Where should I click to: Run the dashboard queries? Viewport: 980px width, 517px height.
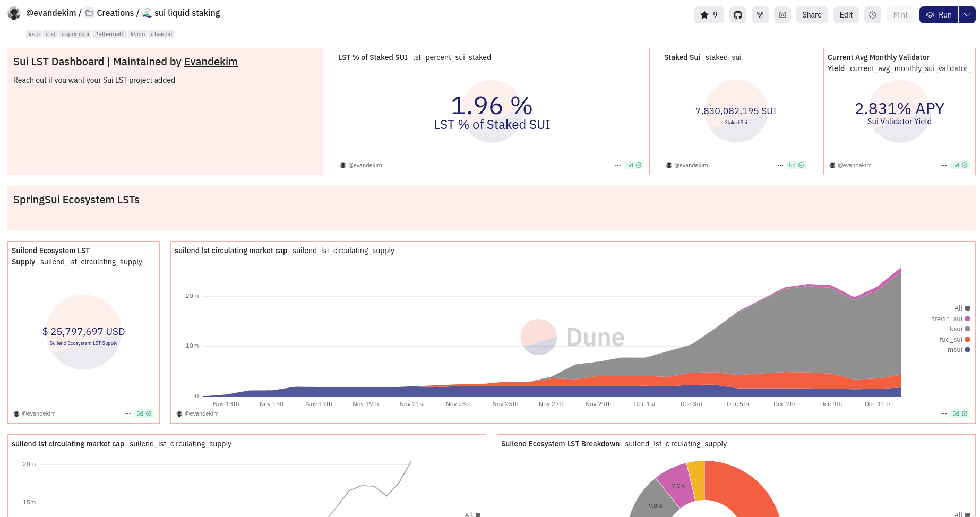[x=939, y=15]
